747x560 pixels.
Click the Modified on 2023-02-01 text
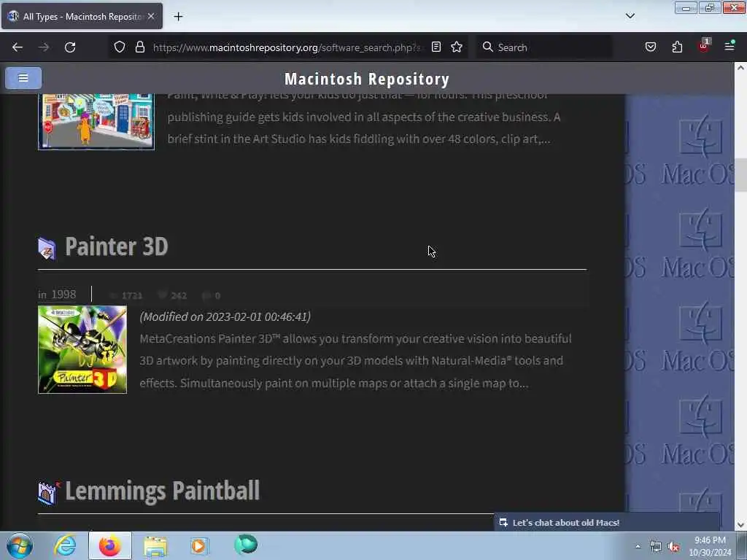click(225, 316)
